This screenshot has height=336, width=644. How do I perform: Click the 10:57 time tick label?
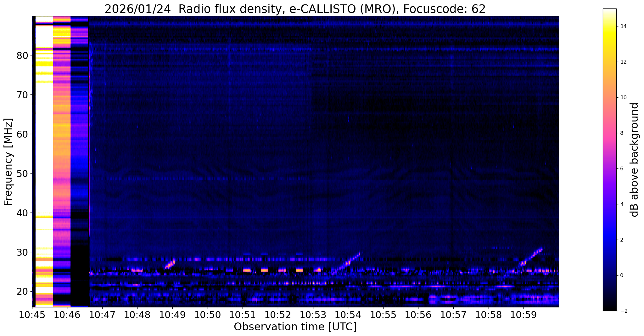click(x=453, y=315)
